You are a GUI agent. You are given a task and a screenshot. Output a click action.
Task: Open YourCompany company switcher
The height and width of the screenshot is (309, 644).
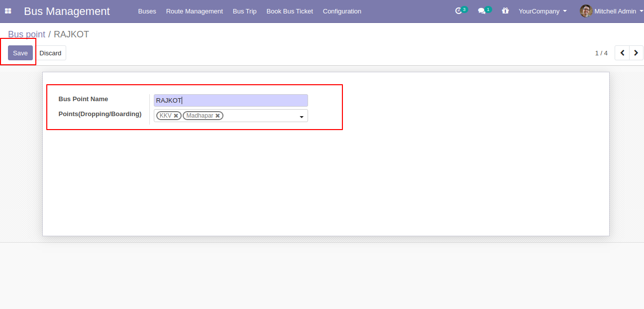(542, 11)
